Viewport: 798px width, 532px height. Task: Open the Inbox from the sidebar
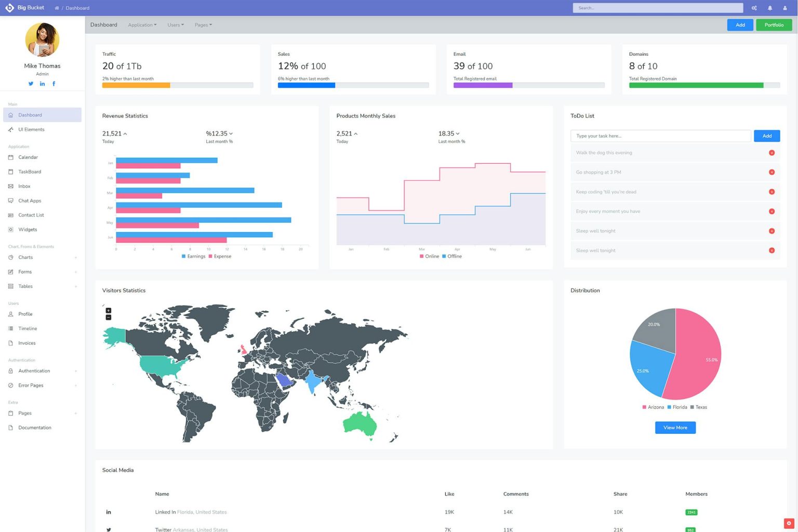24,186
